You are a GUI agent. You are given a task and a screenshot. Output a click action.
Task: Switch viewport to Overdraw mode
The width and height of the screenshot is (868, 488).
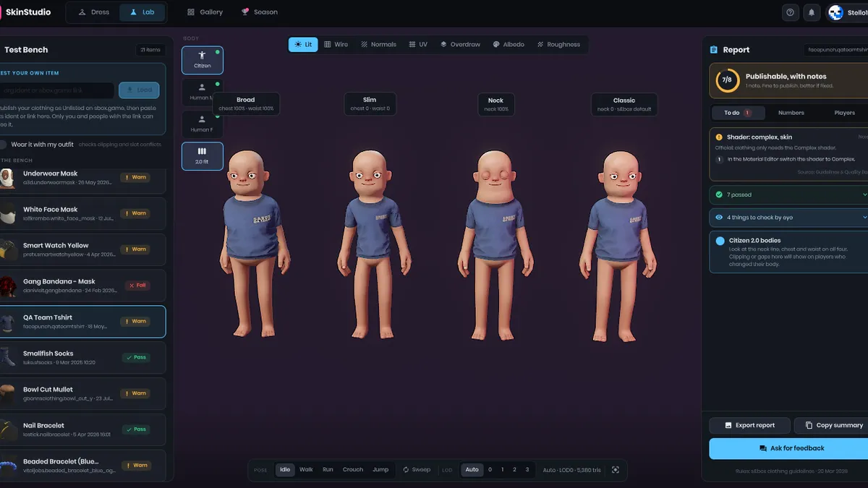click(460, 44)
